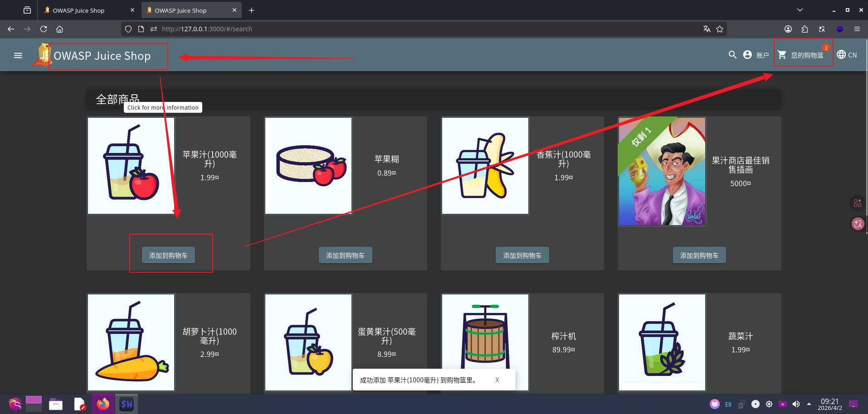Reload the current page
The width and height of the screenshot is (868, 414).
coord(44,29)
